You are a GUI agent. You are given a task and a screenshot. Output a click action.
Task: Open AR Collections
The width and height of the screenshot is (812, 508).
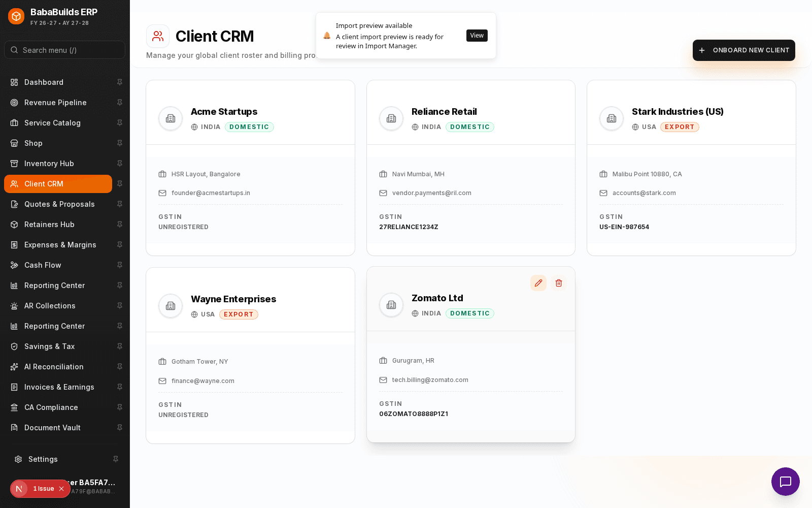58,306
